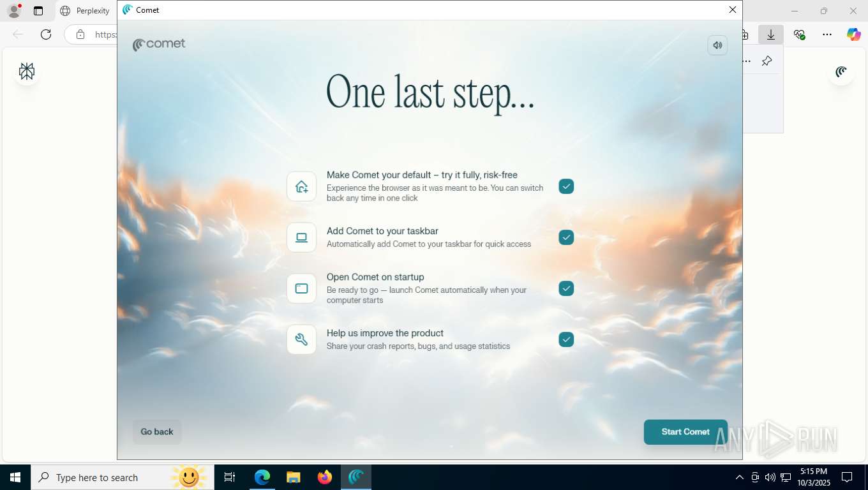Open the Downloads icon in Edge toolbar
Image resolution: width=868 pixels, height=490 pixels.
[x=771, y=34]
